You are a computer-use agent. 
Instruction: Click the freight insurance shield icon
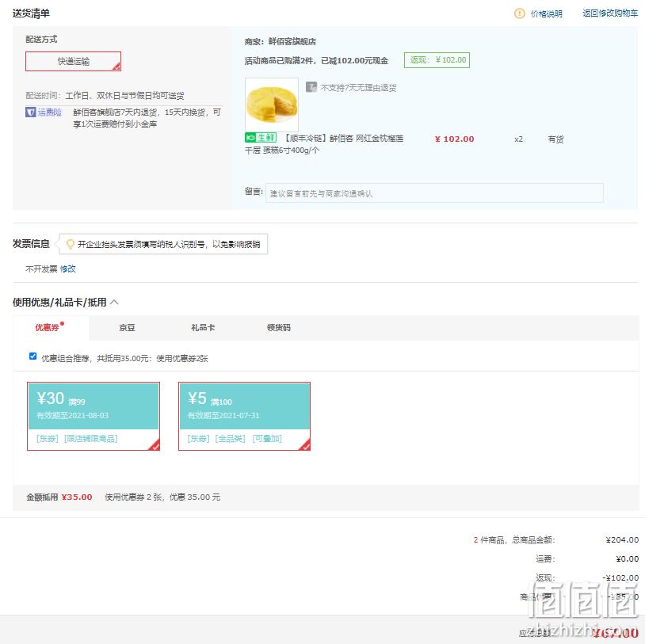pos(30,112)
